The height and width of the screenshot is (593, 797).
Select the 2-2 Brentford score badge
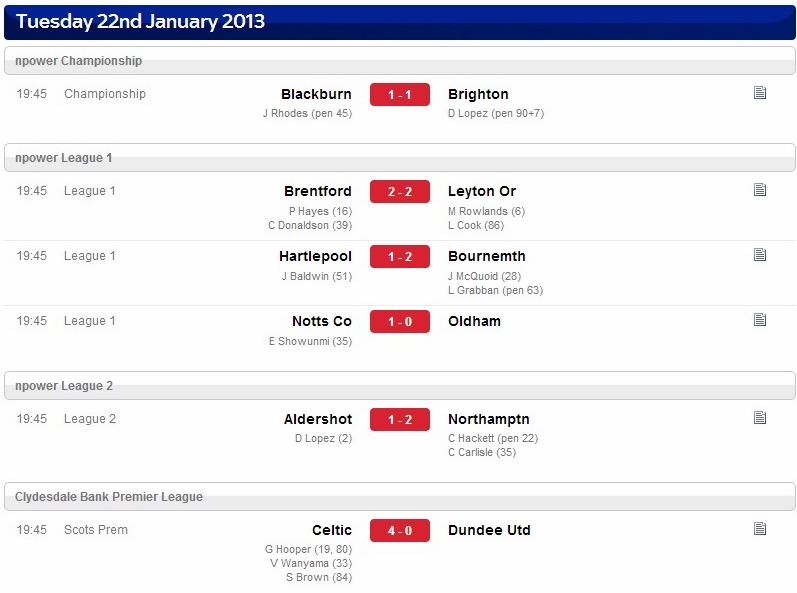400,192
